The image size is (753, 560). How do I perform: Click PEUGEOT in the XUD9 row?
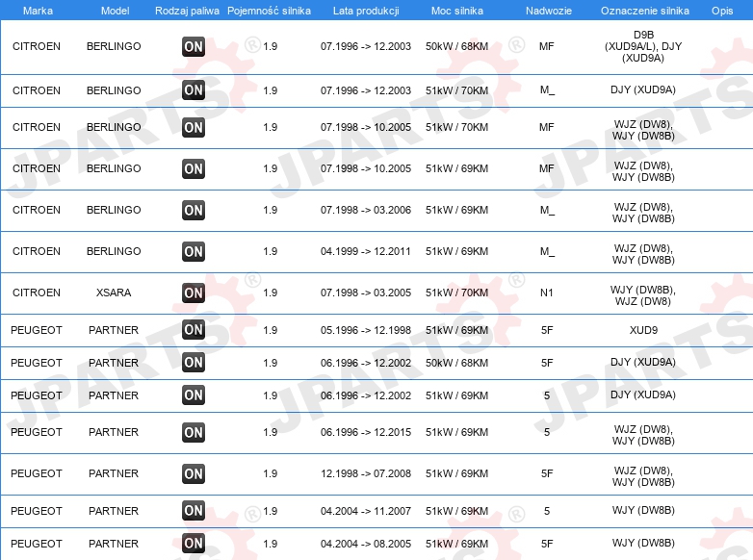(x=37, y=330)
